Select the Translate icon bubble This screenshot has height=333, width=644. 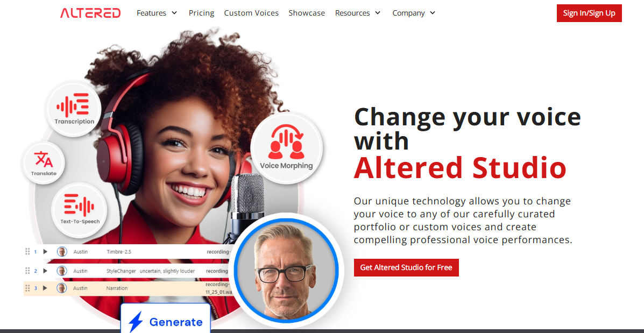[x=44, y=164]
